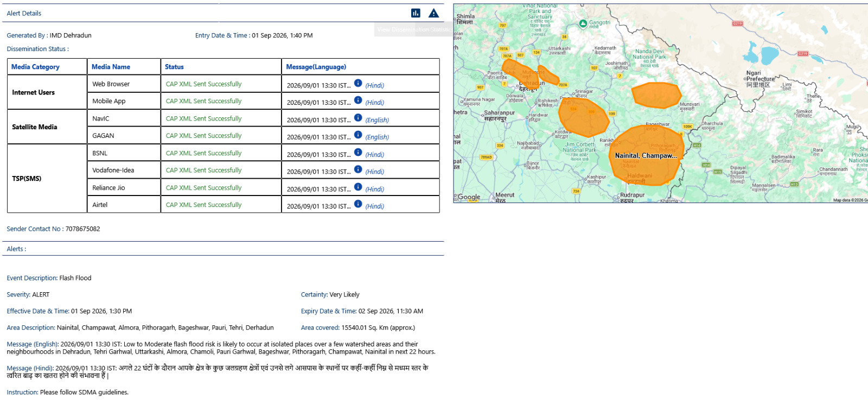Click Airtel's CAP XML Sent Successfully status
This screenshot has height=403, width=868.
tap(203, 205)
